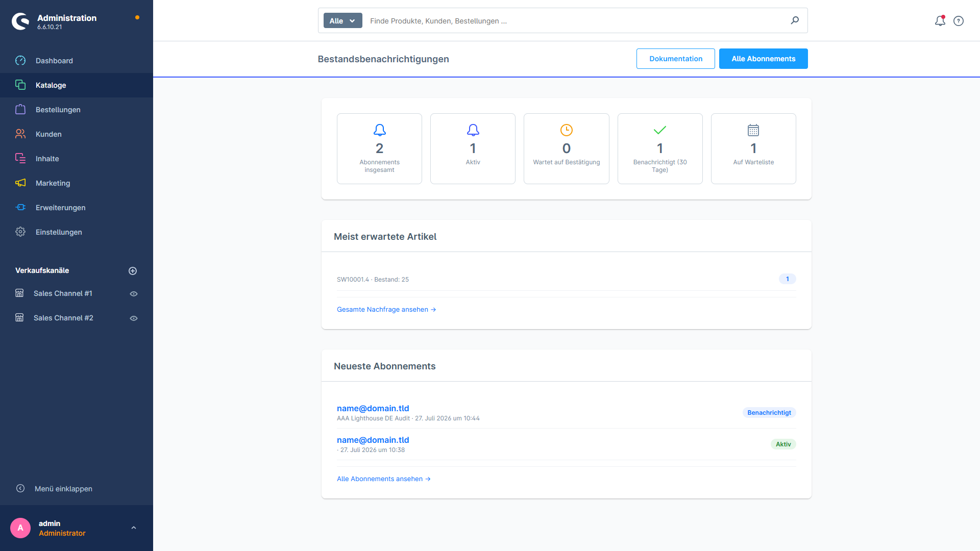
Task: Click the Abonnements insgesamt statistics card
Action: [379, 148]
